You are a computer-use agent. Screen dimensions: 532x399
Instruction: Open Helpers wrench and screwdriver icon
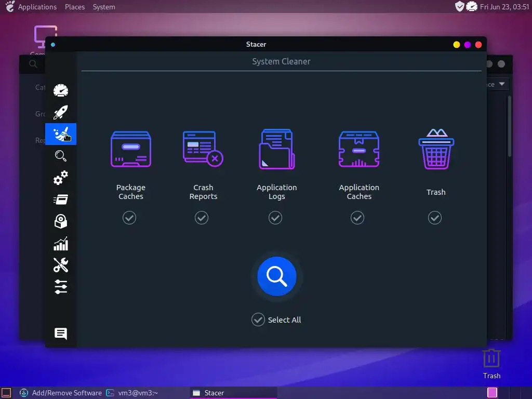click(x=61, y=265)
